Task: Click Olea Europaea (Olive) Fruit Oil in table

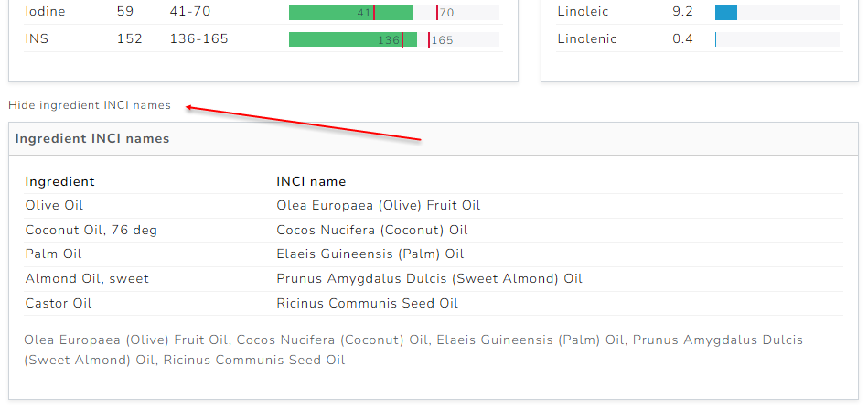Action: 378,206
